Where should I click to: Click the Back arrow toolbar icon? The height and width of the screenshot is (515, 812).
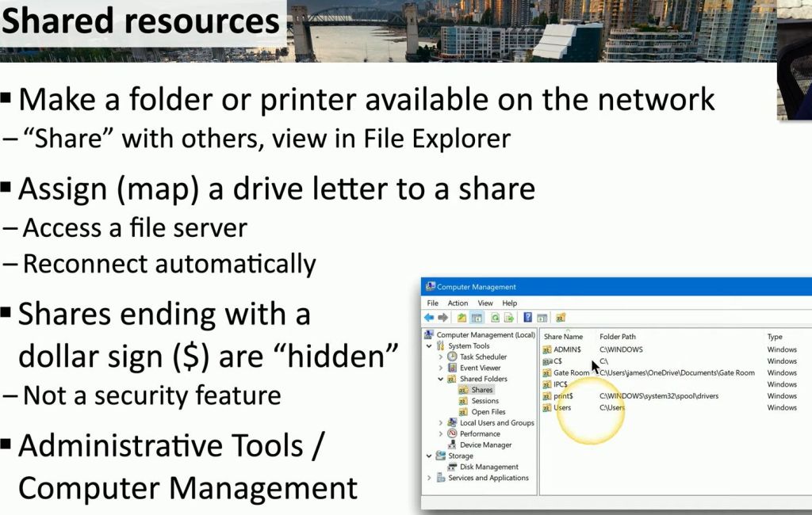tap(429, 318)
